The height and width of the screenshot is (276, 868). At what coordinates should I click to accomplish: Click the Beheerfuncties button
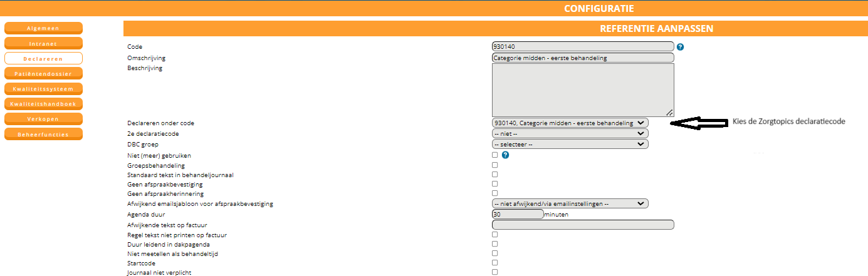coord(43,134)
